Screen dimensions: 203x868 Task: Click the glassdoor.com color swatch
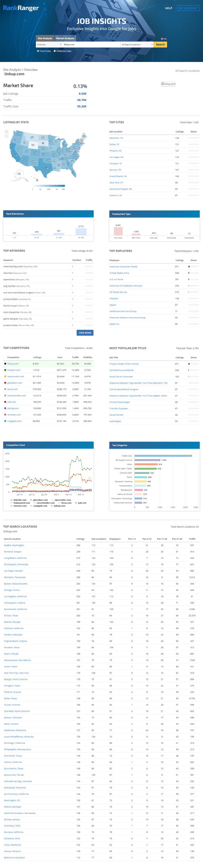point(5,383)
